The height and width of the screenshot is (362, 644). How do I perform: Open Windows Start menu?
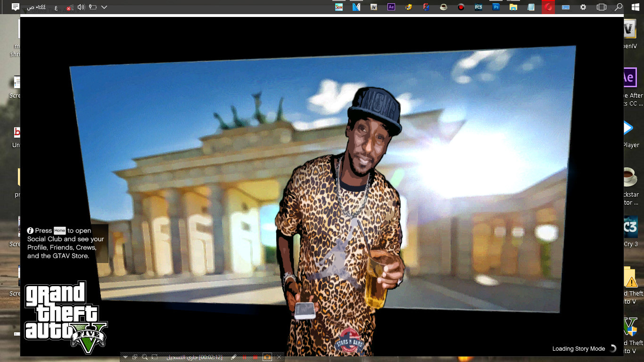pos(635,7)
